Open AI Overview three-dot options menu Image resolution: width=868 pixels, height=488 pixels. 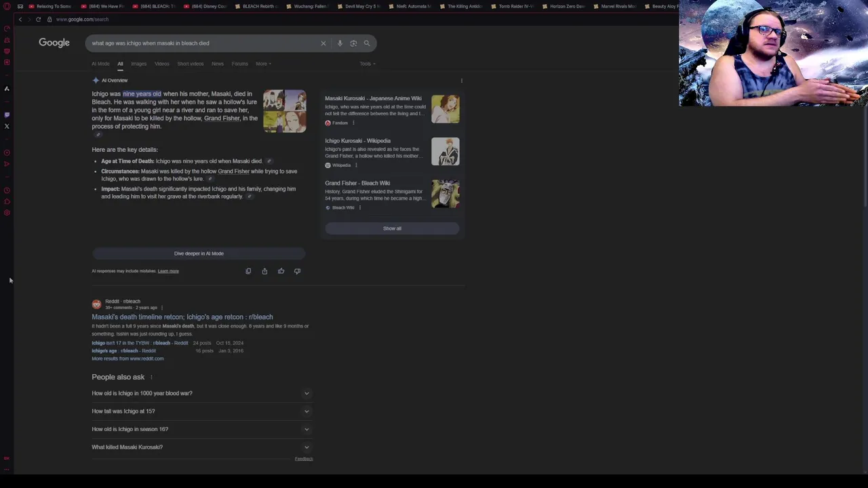(x=462, y=81)
